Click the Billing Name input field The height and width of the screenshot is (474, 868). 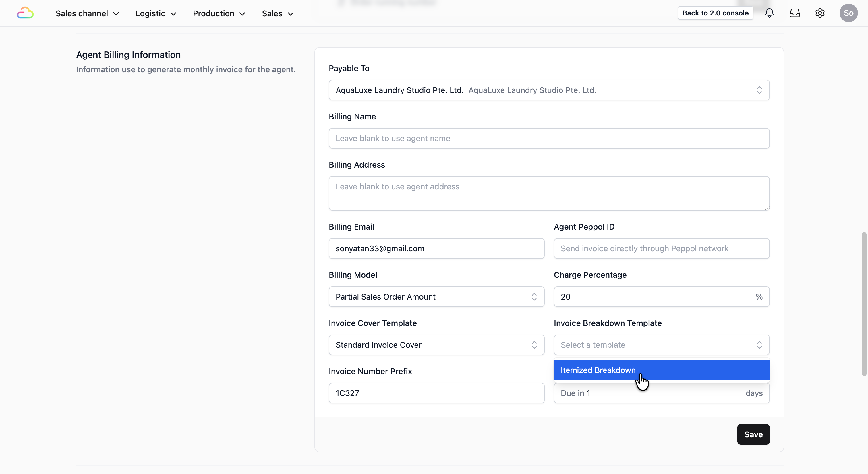(548, 138)
